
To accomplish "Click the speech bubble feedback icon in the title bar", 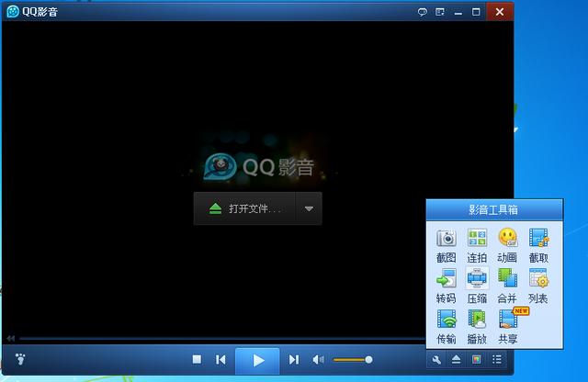I will click(x=423, y=12).
